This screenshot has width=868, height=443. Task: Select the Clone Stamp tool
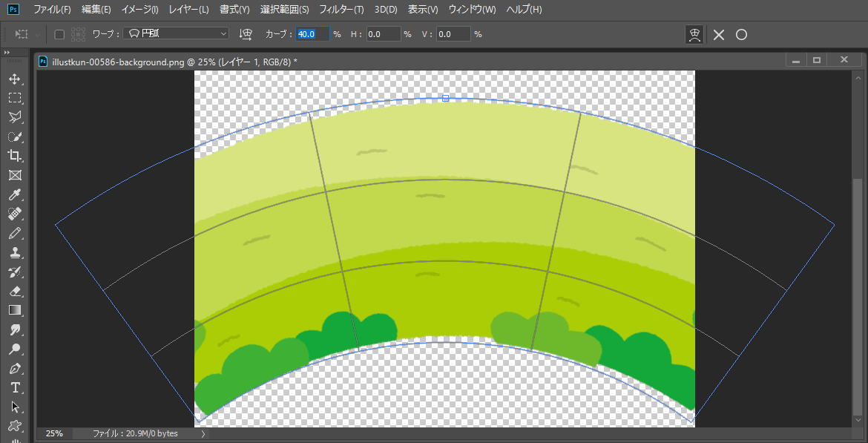click(15, 252)
